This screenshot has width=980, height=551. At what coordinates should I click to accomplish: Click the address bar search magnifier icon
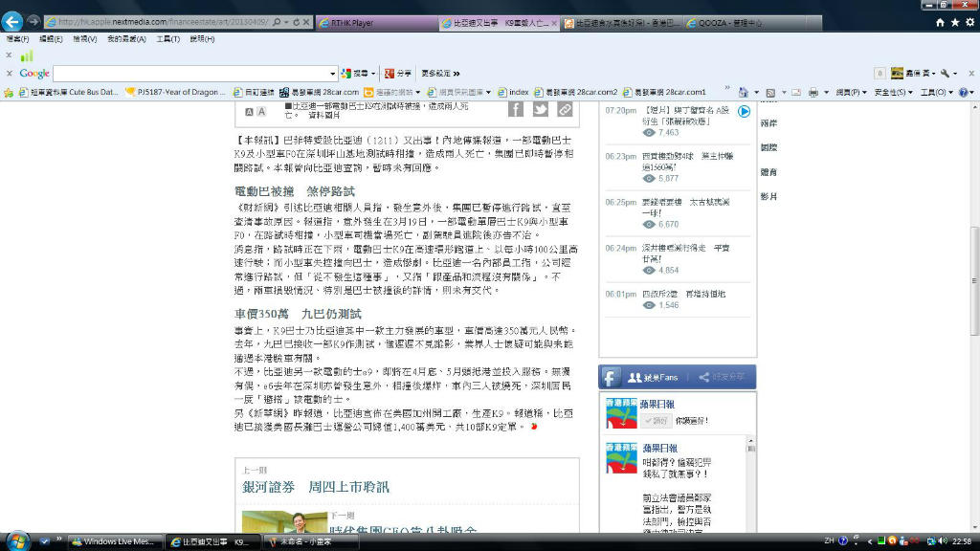277,22
